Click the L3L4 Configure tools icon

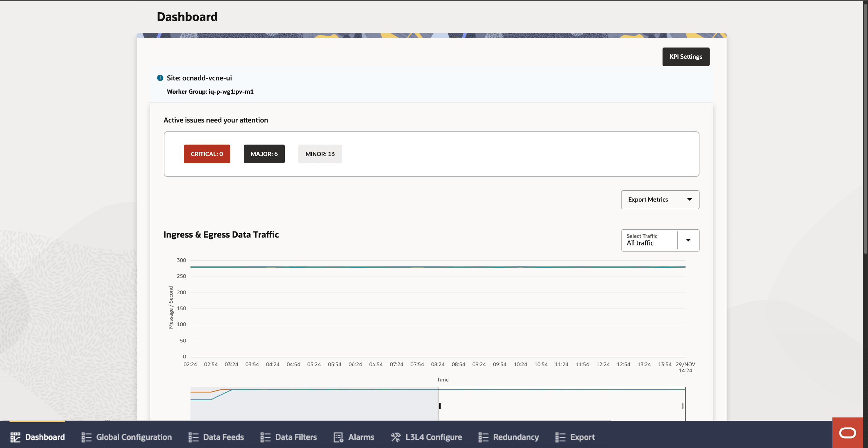[395, 437]
